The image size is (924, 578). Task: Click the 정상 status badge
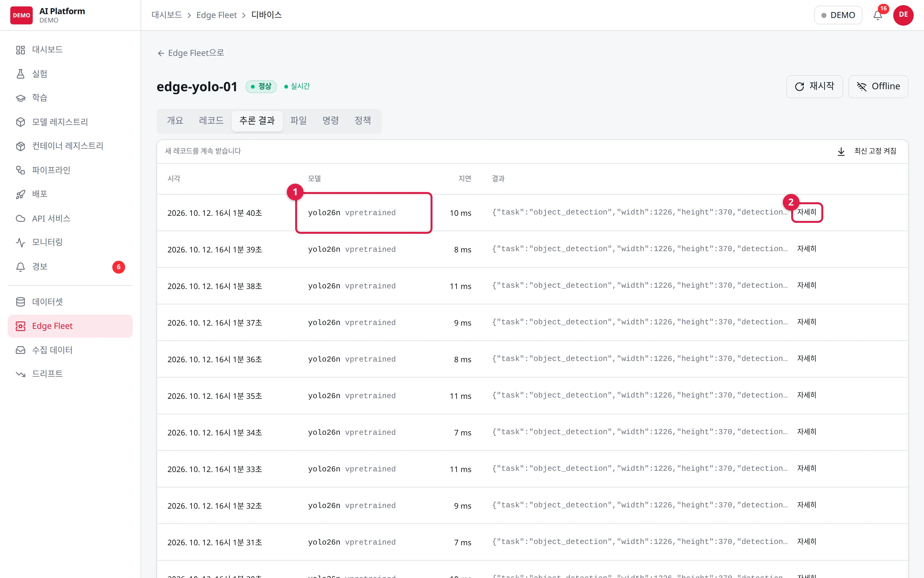click(261, 86)
